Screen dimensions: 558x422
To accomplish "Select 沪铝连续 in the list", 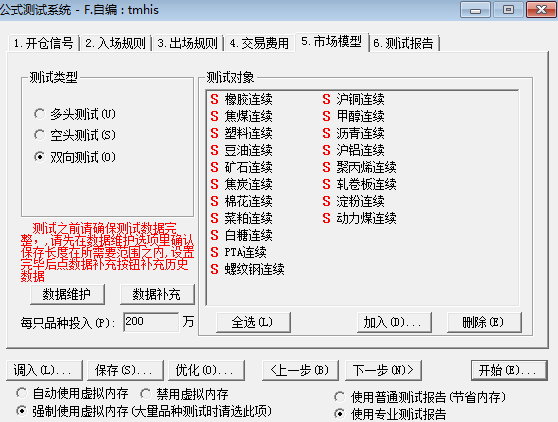I will click(x=360, y=150).
